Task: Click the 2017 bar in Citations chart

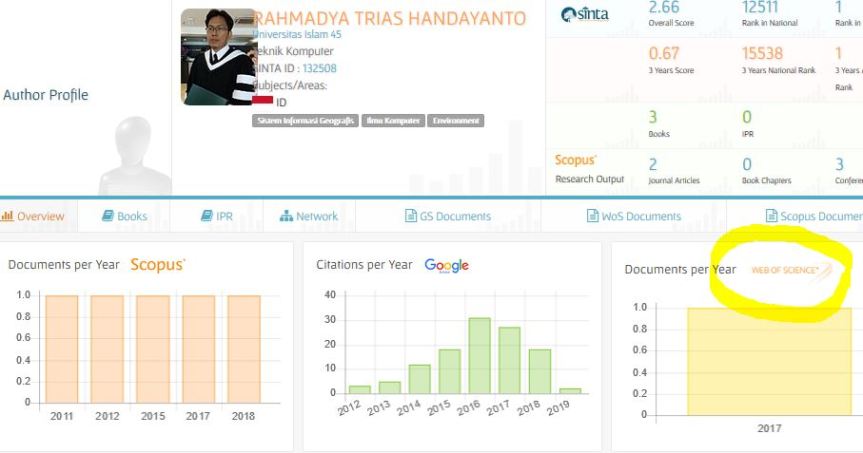Action: (x=509, y=361)
